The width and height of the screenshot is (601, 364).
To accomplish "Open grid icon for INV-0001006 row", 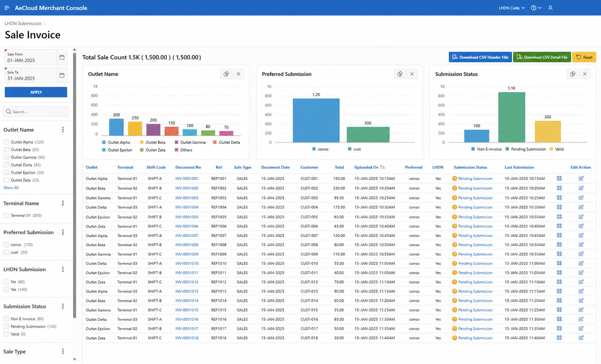I will (x=559, y=226).
